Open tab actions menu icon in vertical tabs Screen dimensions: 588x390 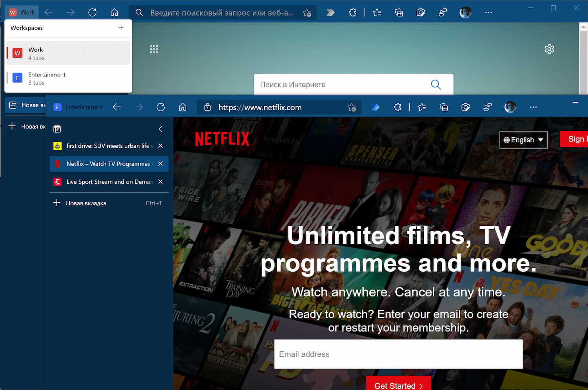pos(57,129)
